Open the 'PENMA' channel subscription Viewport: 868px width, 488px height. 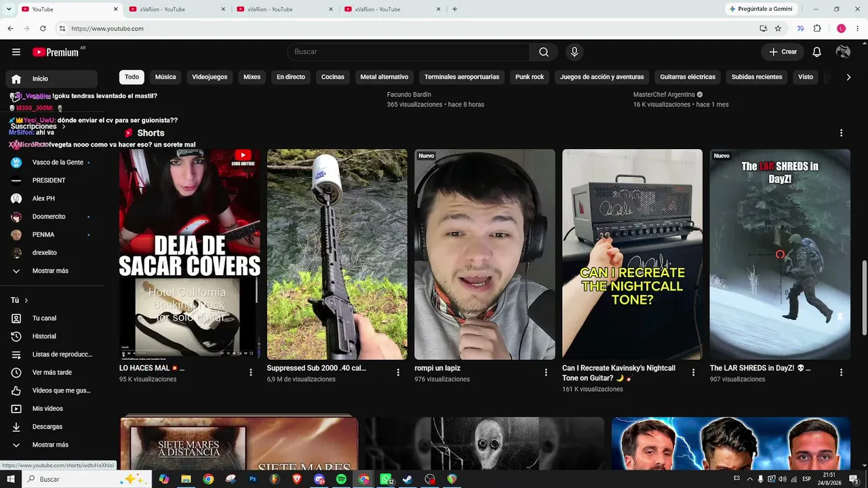tap(52, 235)
